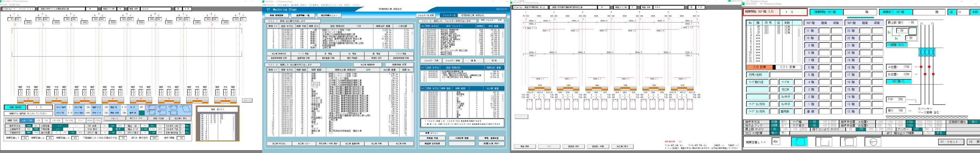The image size is (980, 153).
Task: Select the rounded rectangle hoop shape icon
Action: tap(848, 141)
